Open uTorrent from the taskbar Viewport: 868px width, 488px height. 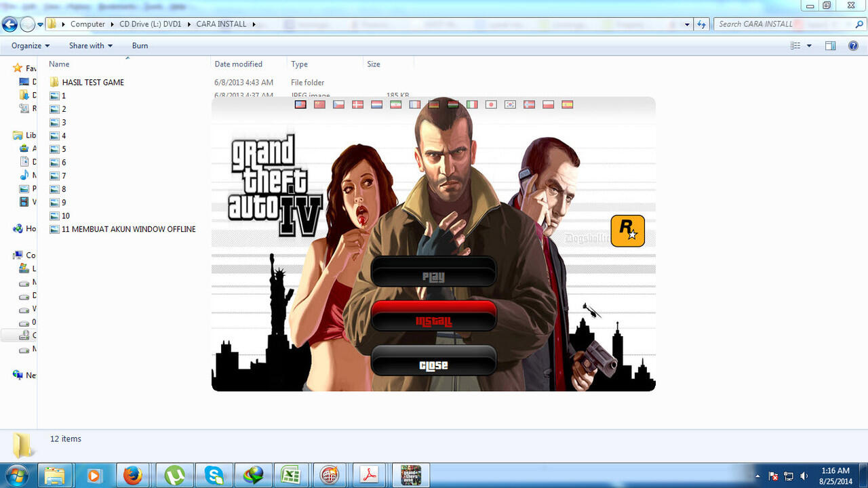point(175,475)
